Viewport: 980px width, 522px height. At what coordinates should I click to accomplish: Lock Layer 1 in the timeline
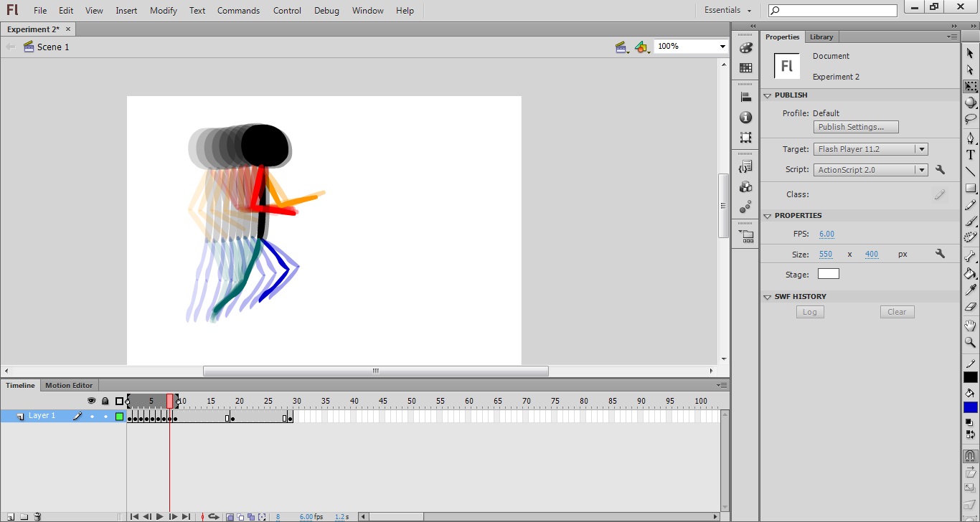(106, 416)
